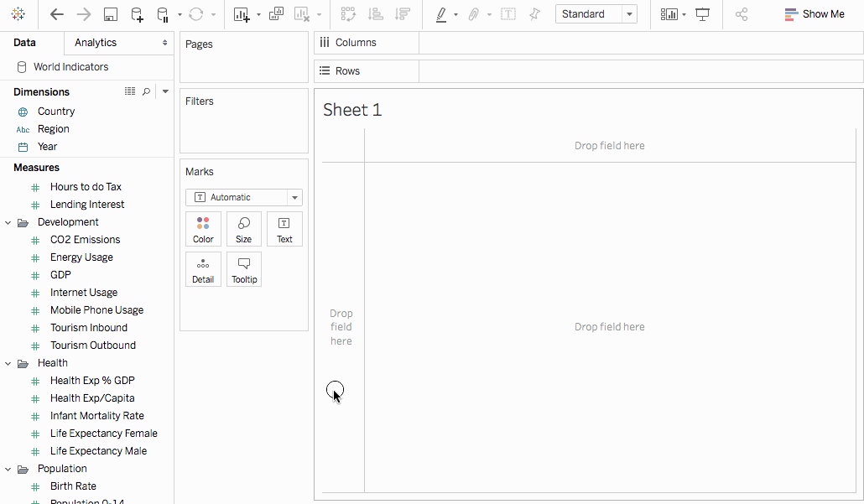The image size is (864, 504).
Task: Collapse the Development folder
Action: tap(8, 221)
